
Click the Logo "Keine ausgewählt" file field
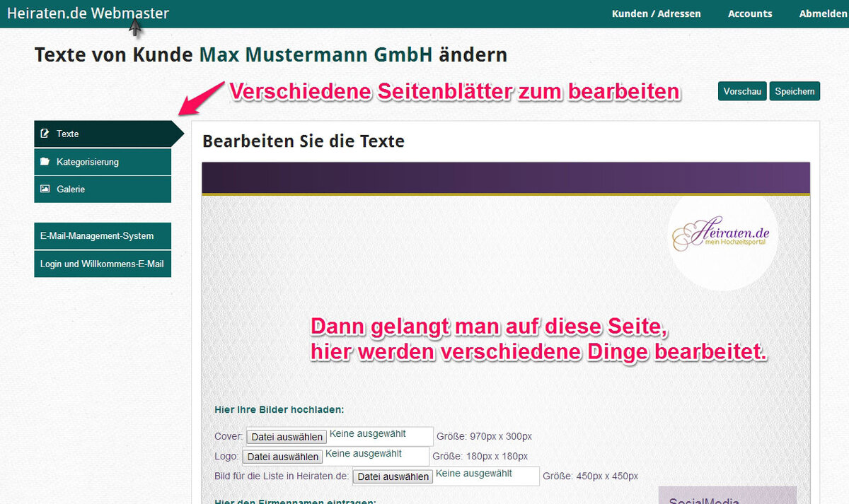(x=376, y=455)
